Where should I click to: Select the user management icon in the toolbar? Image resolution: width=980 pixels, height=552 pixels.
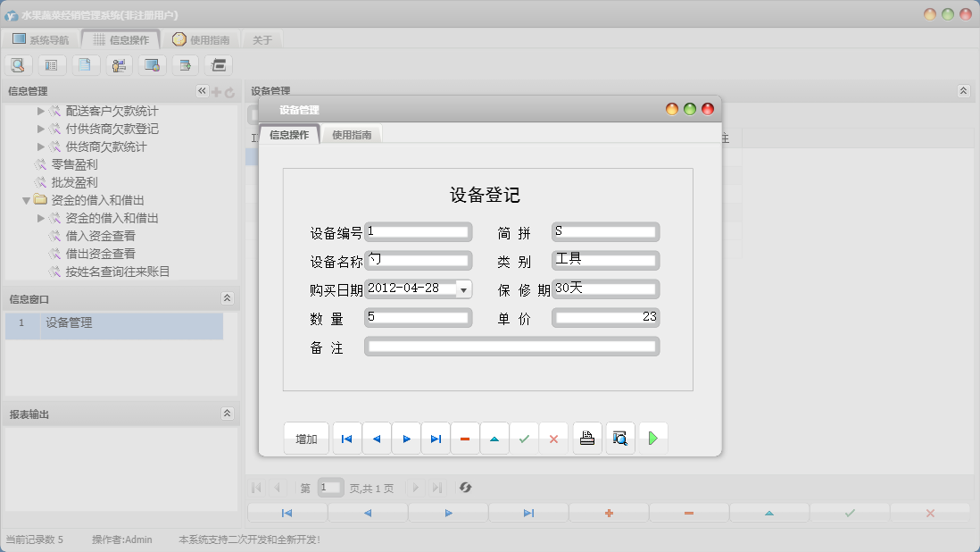pos(119,64)
